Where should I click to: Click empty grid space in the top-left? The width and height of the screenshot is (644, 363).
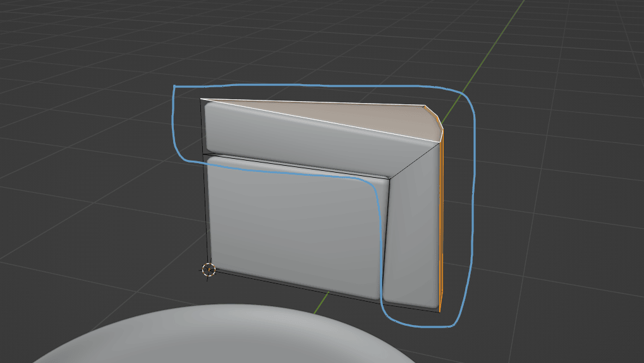coord(63,51)
